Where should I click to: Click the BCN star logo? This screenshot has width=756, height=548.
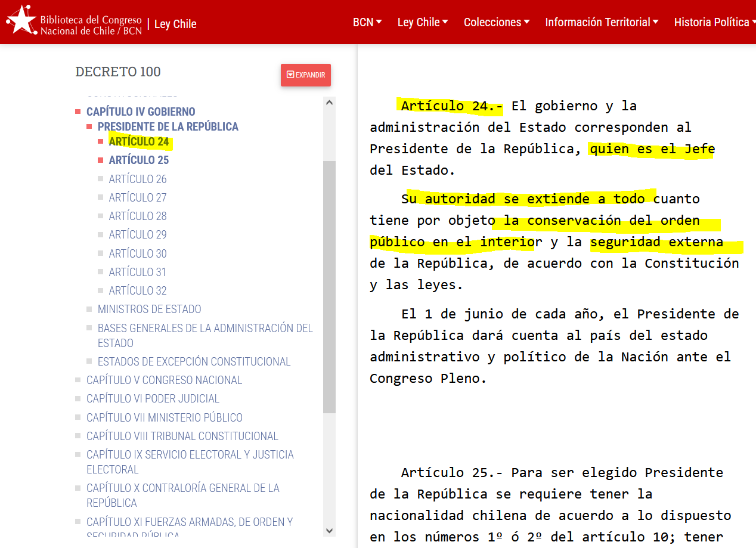tap(21, 20)
